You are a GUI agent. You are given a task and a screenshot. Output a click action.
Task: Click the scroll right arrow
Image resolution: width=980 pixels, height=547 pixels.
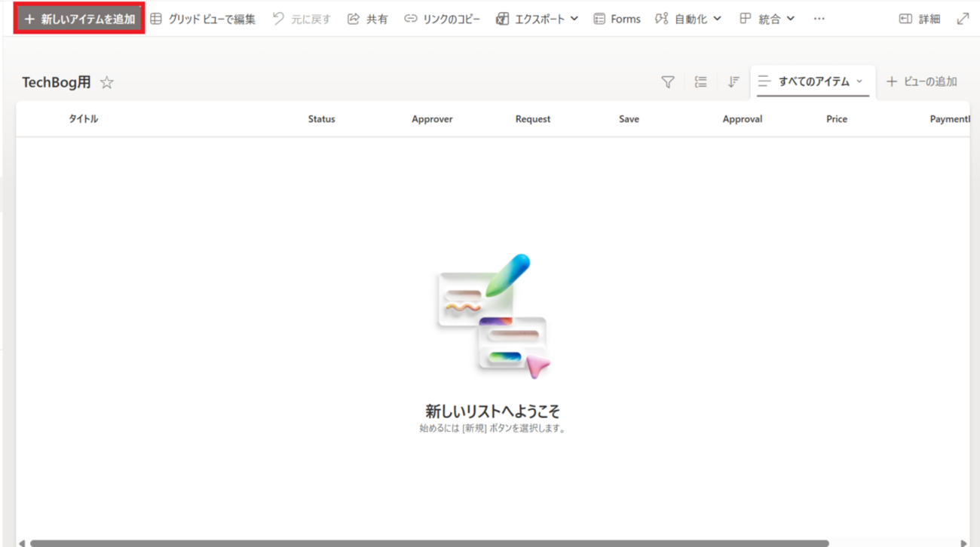(x=965, y=542)
